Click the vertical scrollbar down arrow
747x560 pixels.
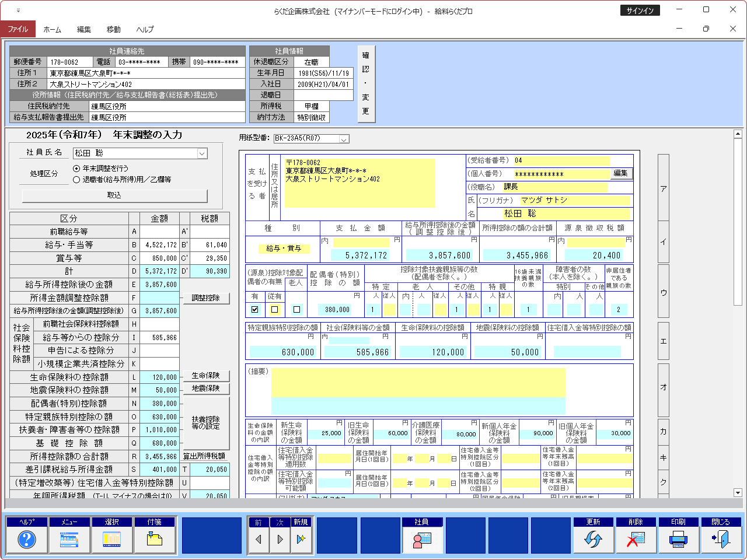pos(737,493)
